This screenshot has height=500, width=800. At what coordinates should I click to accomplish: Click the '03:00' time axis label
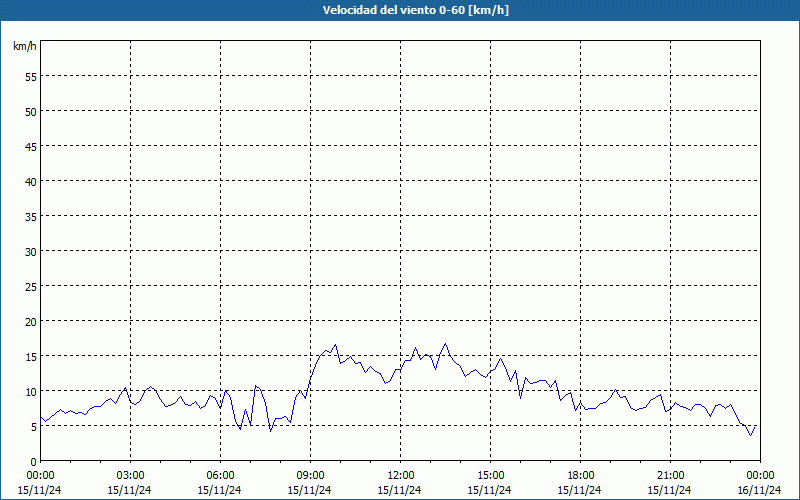[x=130, y=476]
